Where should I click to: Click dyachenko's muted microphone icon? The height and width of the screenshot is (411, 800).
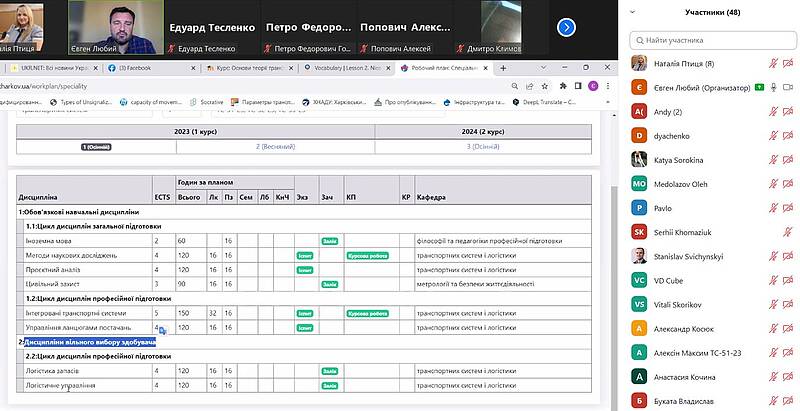pos(773,136)
